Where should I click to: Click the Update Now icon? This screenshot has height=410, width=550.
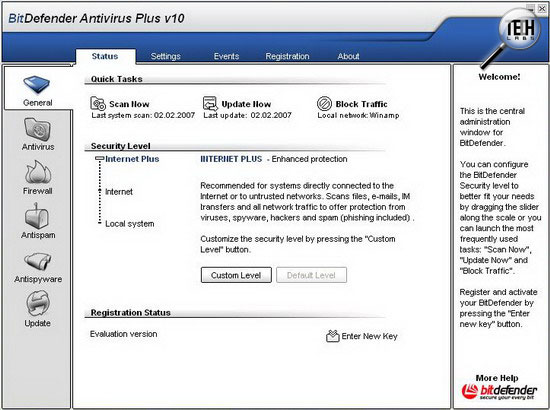point(210,103)
